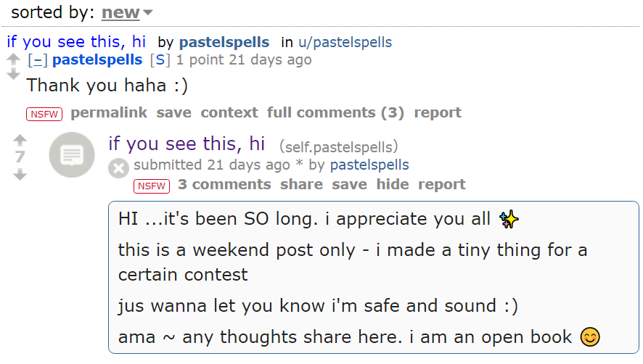Share the 'if you see this, hi' post

click(301, 184)
